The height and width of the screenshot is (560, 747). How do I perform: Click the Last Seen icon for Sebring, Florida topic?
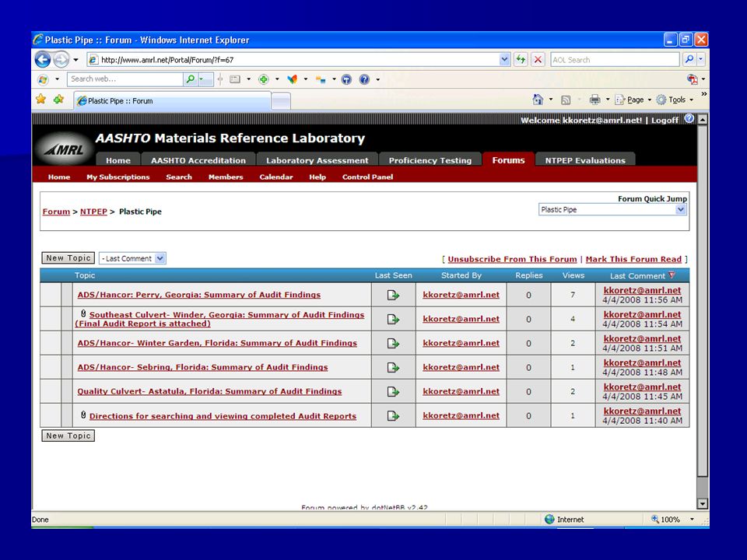tap(393, 368)
